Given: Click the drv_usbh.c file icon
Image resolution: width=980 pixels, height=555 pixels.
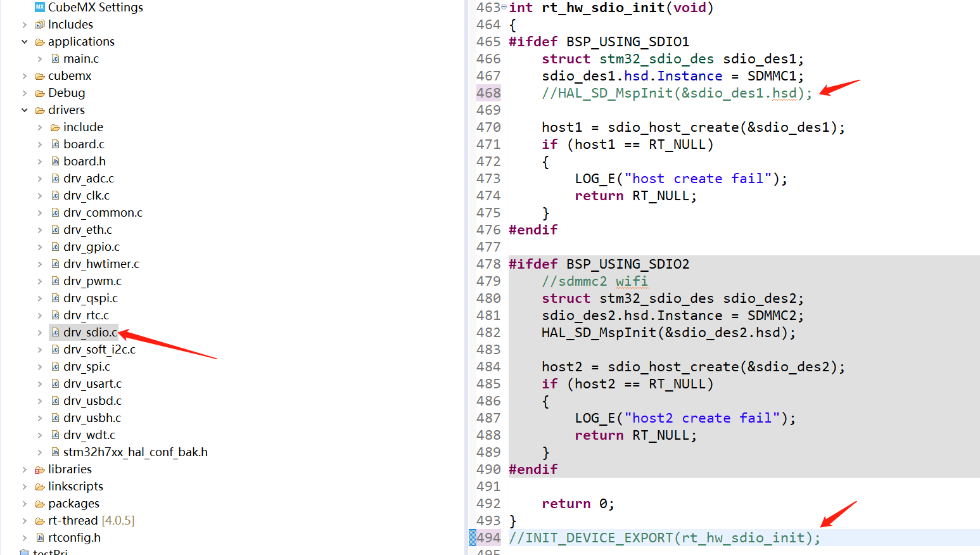Looking at the screenshot, I should tap(55, 418).
